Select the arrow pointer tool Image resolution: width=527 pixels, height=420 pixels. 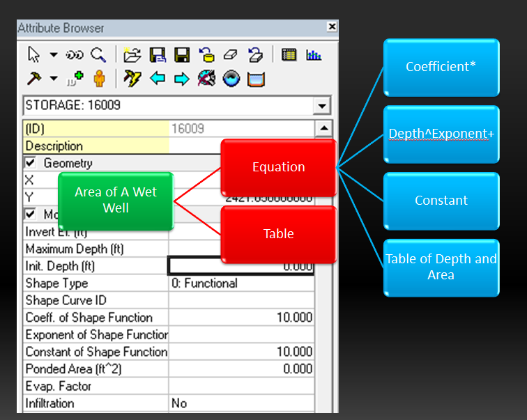click(x=34, y=55)
